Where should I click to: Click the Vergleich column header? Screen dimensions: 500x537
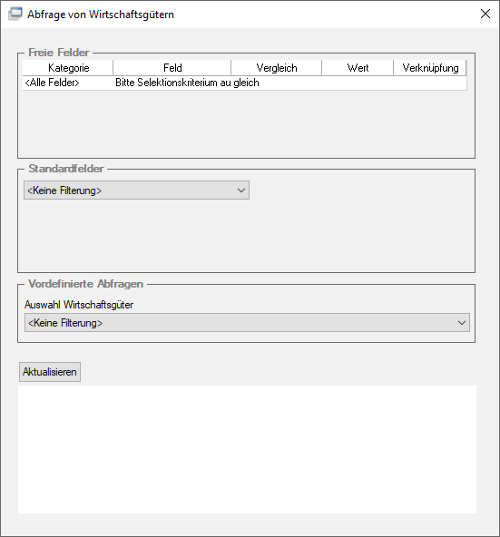(x=276, y=68)
